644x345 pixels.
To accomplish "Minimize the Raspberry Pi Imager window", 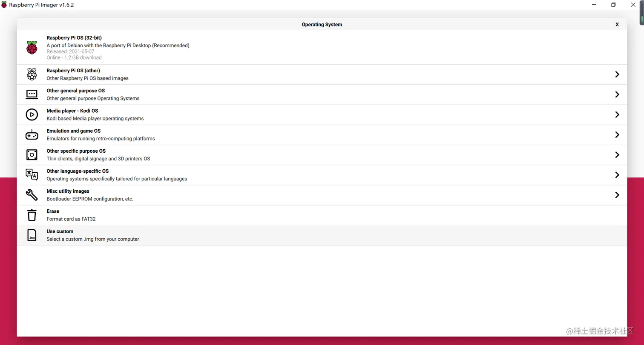I will (594, 5).
